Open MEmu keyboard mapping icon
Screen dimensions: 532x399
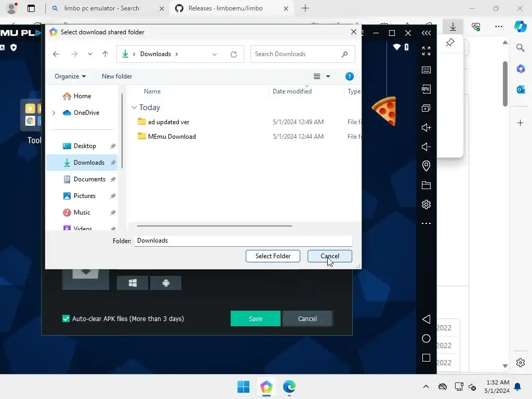point(426,70)
